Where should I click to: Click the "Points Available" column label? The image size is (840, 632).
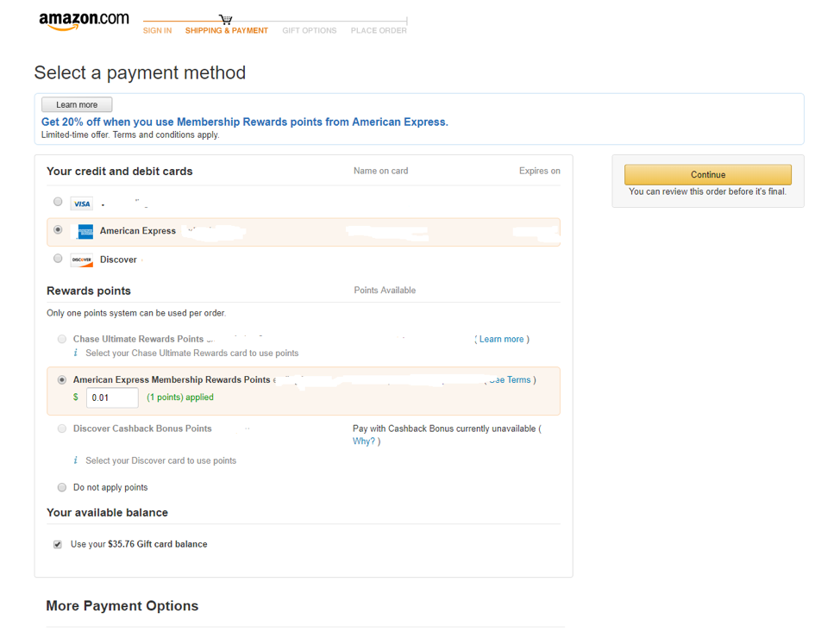coord(385,290)
